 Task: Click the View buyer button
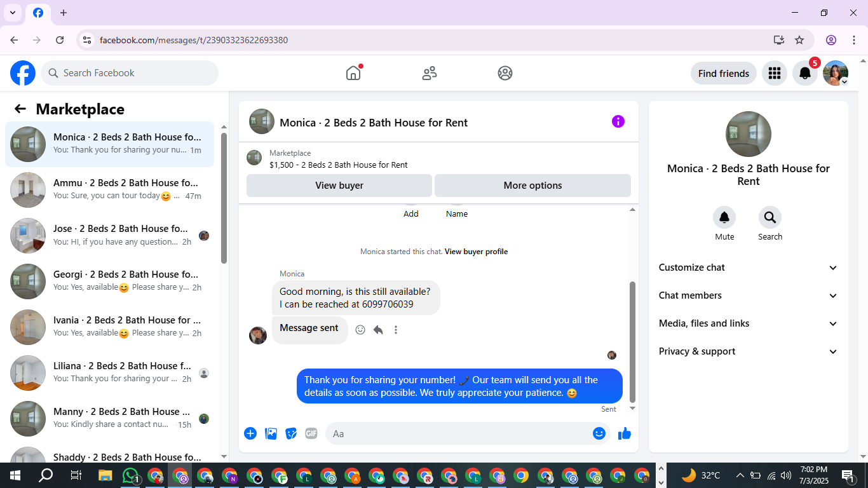tap(339, 186)
